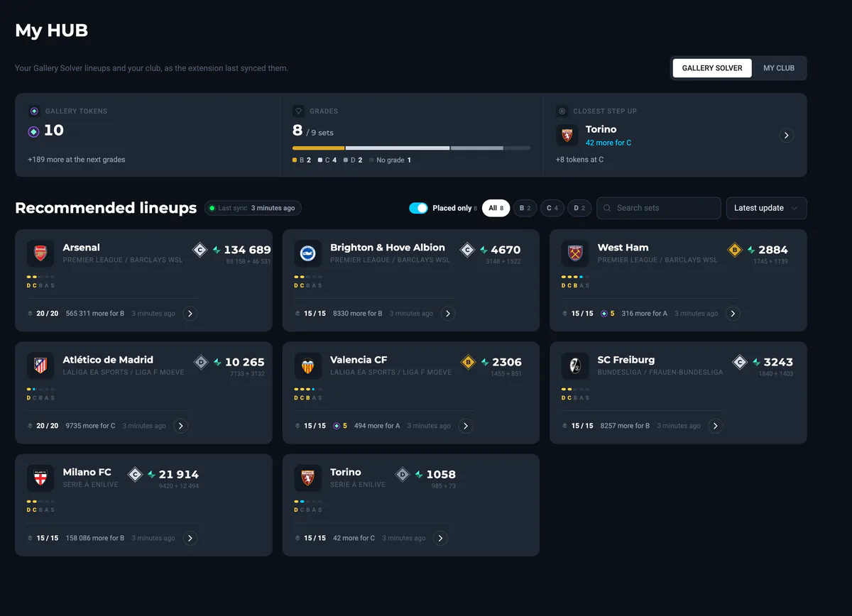Click the Gallery Tokens icon
This screenshot has width=852, height=616.
point(34,111)
